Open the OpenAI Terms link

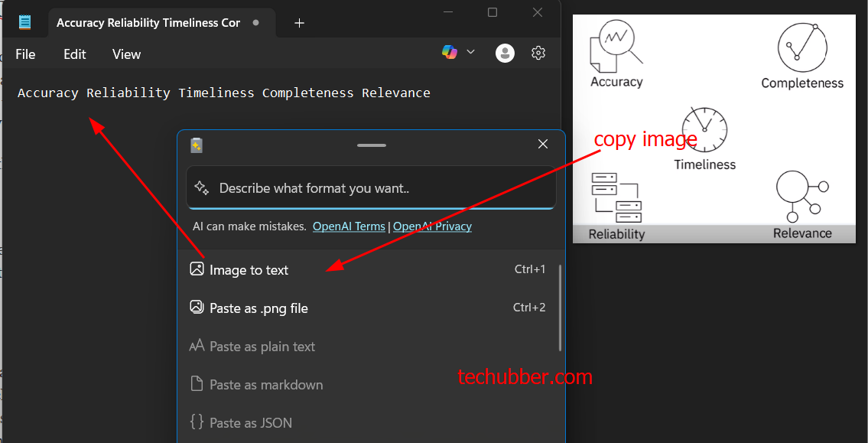point(349,226)
